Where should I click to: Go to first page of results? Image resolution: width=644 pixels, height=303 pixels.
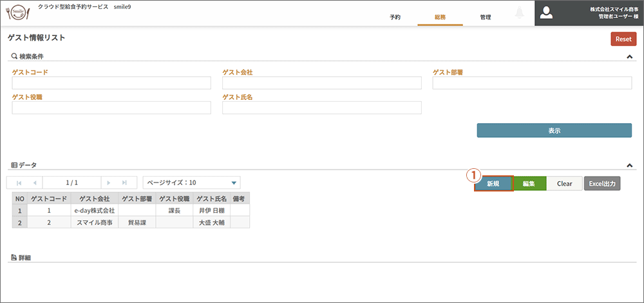pos(19,182)
